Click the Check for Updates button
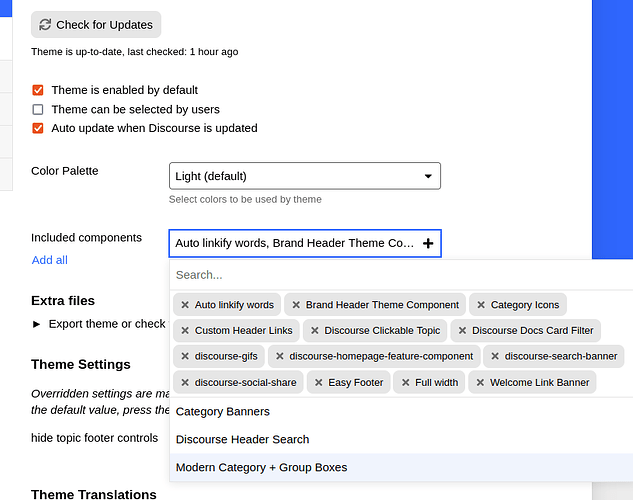633x500 pixels. point(96,25)
